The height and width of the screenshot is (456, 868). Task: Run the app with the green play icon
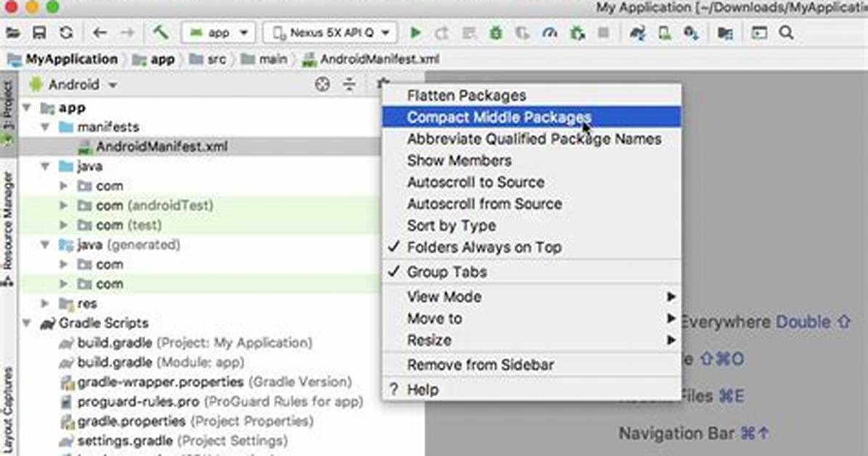point(415,33)
